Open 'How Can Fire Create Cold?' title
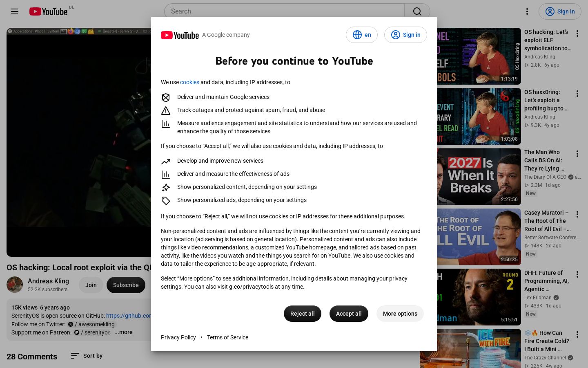The height and width of the screenshot is (368, 588). tap(547, 341)
